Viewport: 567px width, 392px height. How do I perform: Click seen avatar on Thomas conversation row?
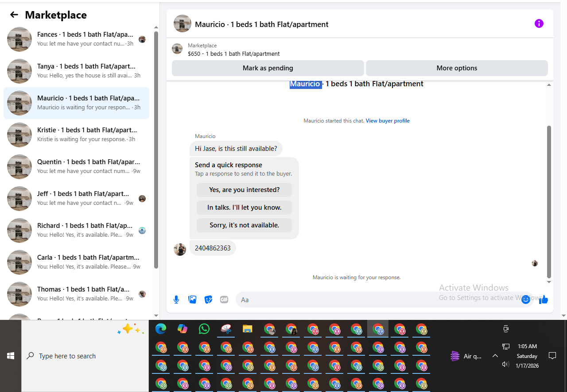pyautogui.click(x=142, y=294)
